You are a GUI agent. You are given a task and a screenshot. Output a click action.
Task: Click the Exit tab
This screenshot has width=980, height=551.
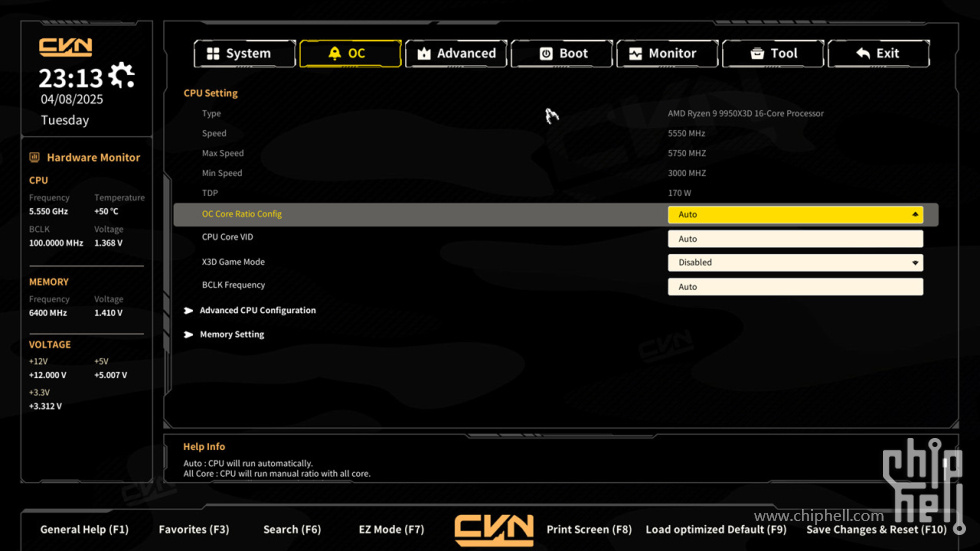point(879,54)
